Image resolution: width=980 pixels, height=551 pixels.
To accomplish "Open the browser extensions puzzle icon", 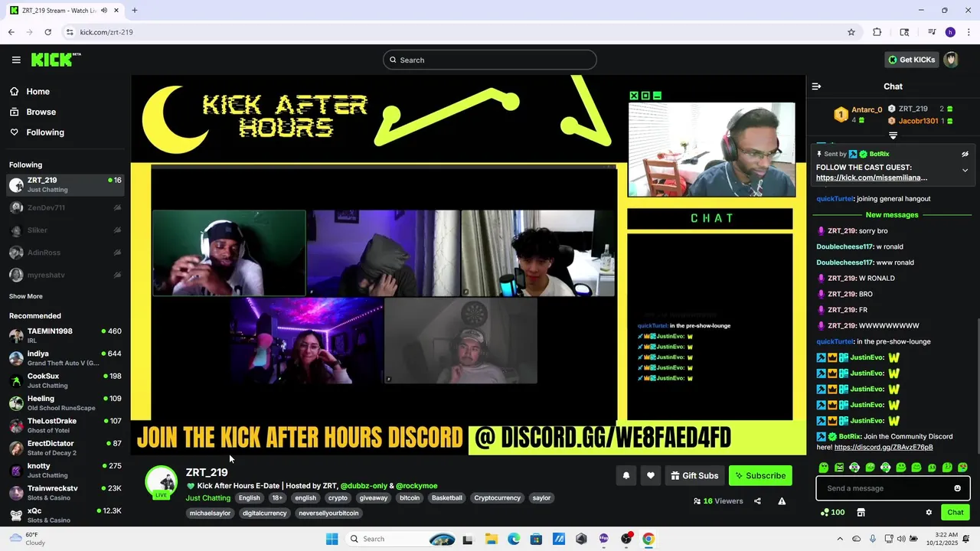I will click(x=877, y=32).
